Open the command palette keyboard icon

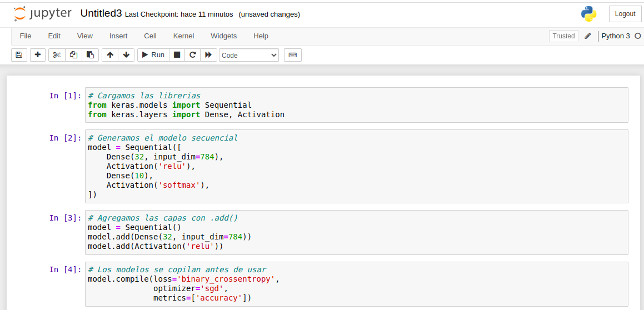coord(293,55)
